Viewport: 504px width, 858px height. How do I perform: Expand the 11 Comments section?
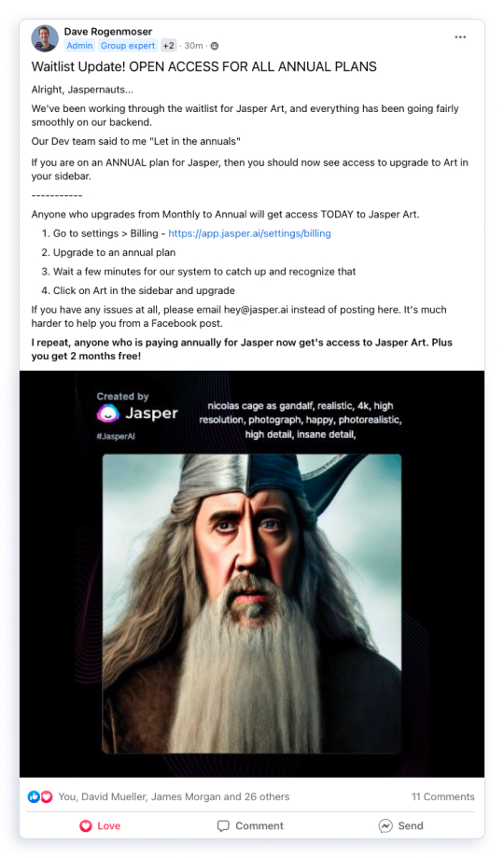pyautogui.click(x=443, y=796)
